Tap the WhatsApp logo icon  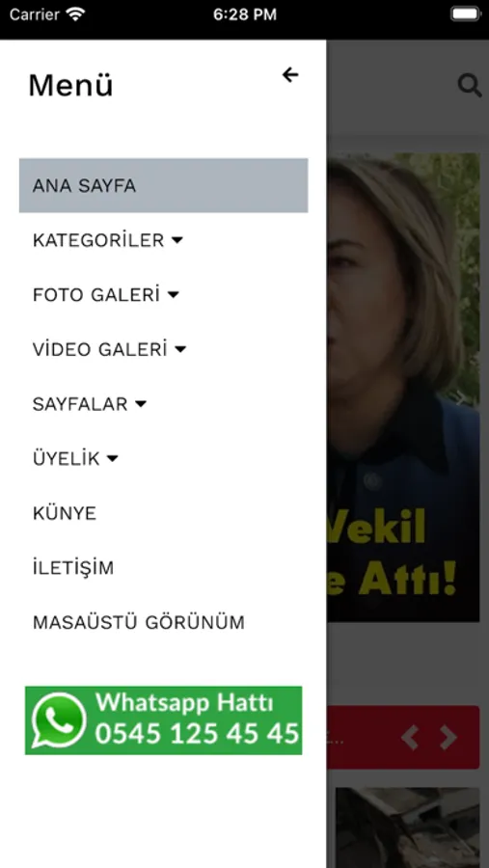[x=59, y=720]
